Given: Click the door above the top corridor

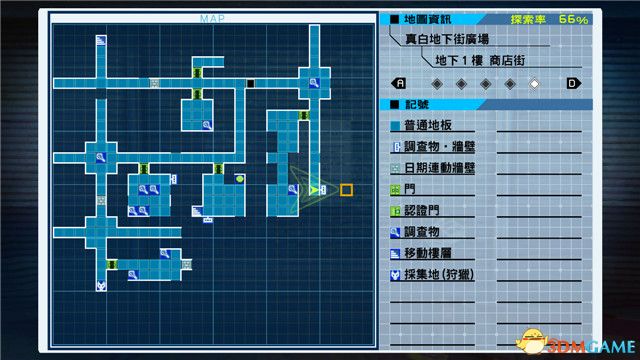Looking at the screenshot, I should click(197, 73).
